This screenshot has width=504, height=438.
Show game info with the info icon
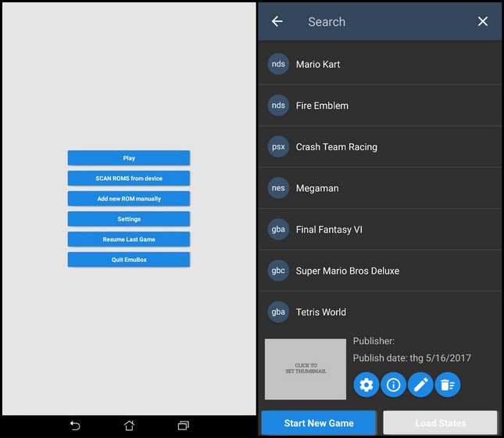tap(393, 385)
